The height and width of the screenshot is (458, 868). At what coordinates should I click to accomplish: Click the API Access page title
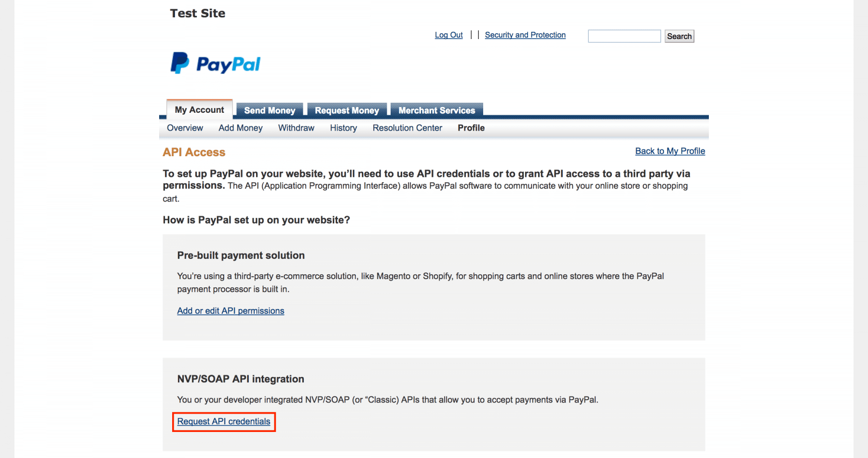[x=193, y=152]
